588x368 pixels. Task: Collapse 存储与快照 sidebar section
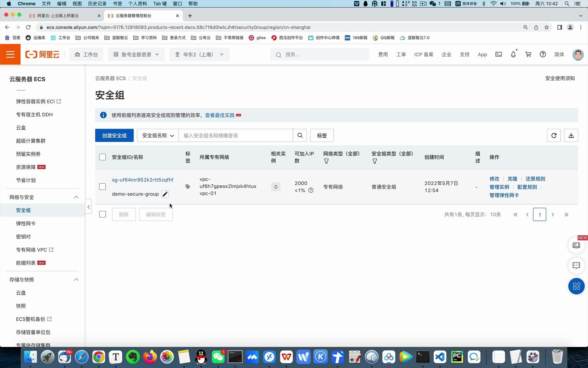[76, 280]
